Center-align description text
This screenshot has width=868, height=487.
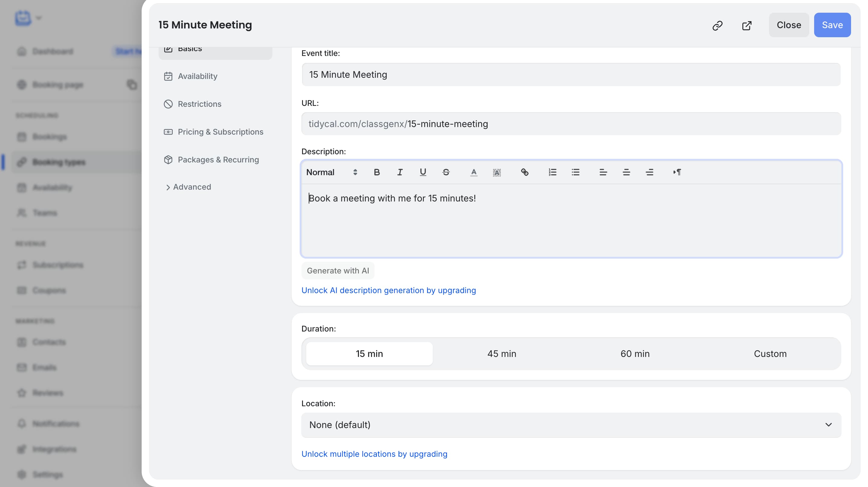click(x=626, y=172)
